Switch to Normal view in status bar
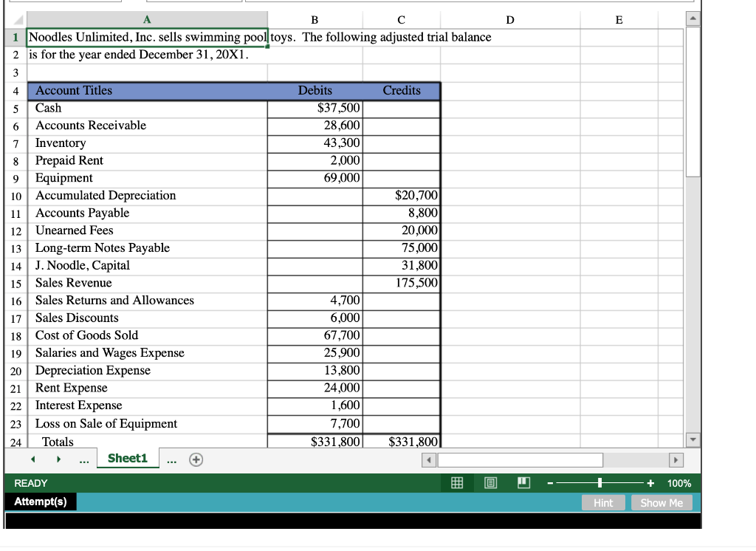 pos(456,483)
